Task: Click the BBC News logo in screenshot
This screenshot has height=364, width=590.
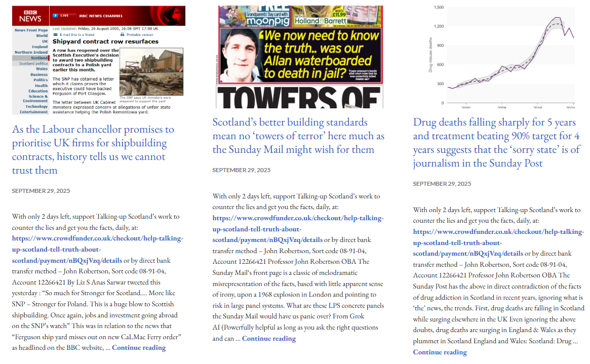Action: click(30, 16)
